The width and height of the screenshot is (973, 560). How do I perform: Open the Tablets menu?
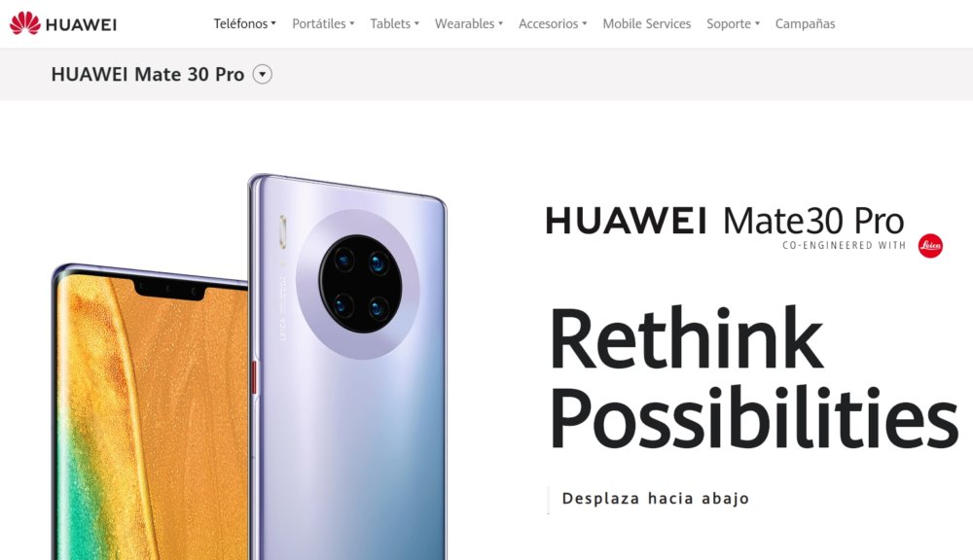click(395, 23)
